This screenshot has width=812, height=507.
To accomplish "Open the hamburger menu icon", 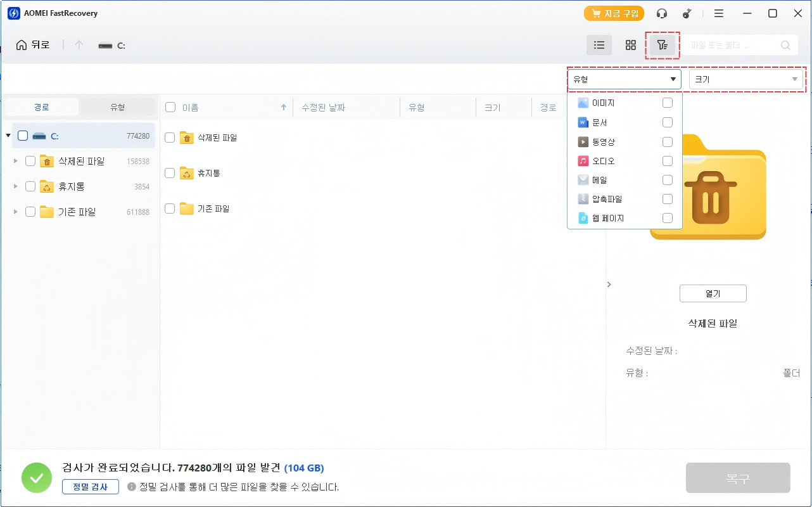I will (719, 13).
